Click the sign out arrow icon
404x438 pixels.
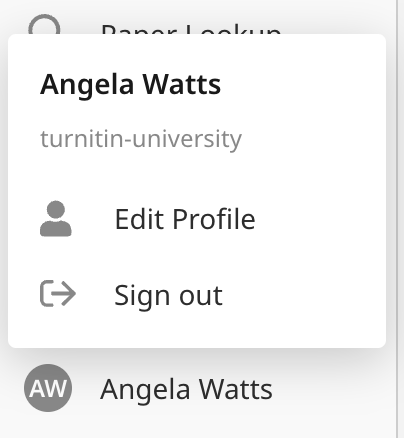tap(58, 293)
